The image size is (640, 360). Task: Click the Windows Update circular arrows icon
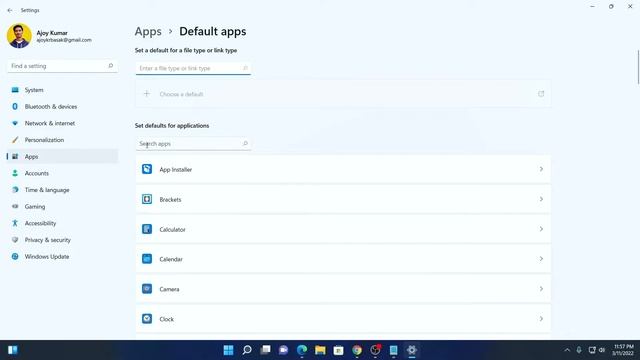[x=15, y=257]
